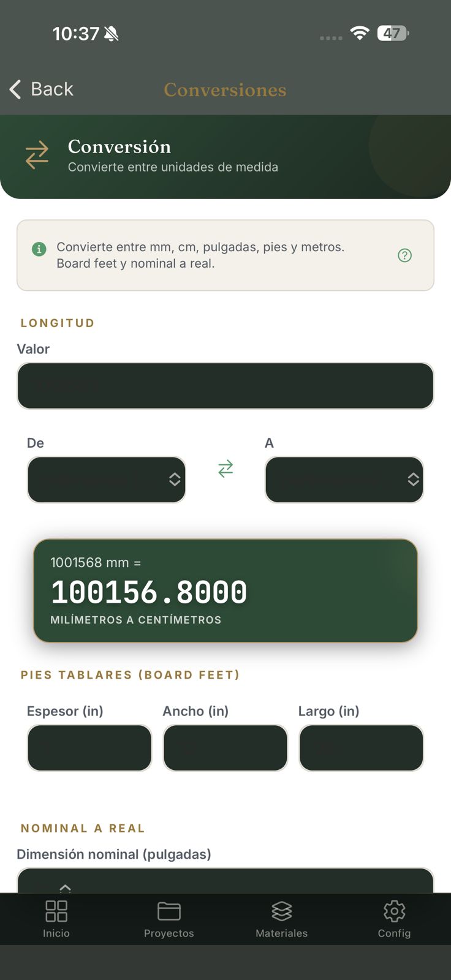This screenshot has height=980, width=451.
Task: Open Config gear icon
Action: click(394, 911)
